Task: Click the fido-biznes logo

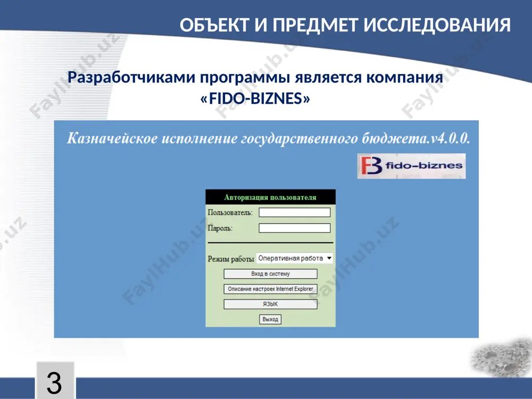Action: [411, 166]
